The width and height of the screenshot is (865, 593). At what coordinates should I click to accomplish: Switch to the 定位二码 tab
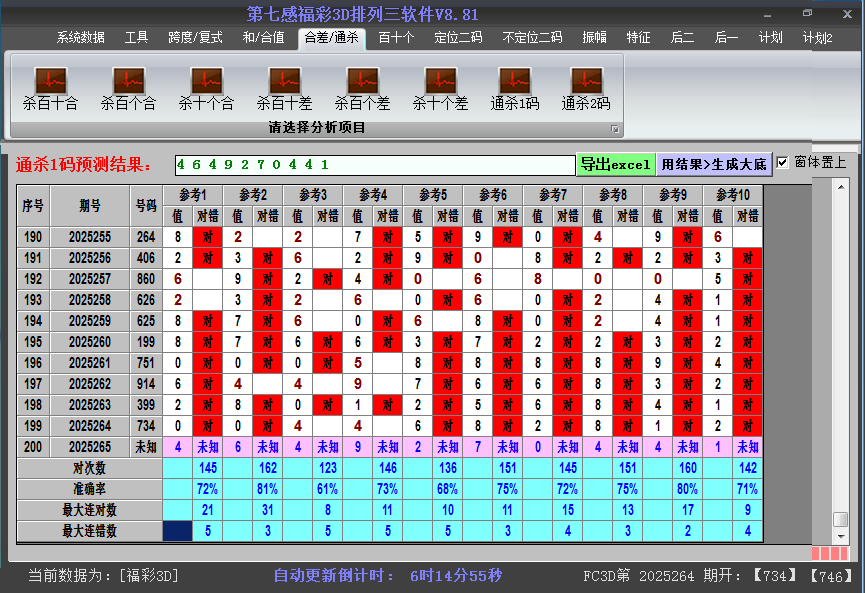coord(458,38)
